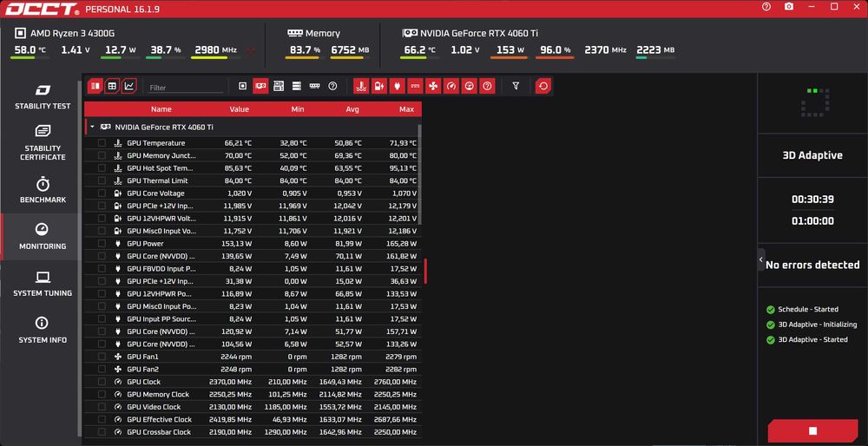Toggle the GPU source filter

pyautogui.click(x=260, y=86)
